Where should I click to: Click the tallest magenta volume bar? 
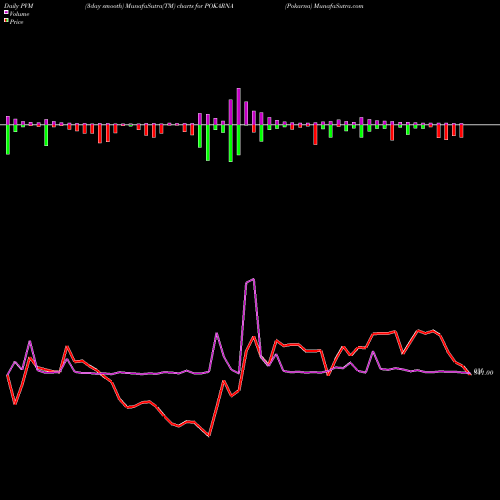tap(239, 107)
